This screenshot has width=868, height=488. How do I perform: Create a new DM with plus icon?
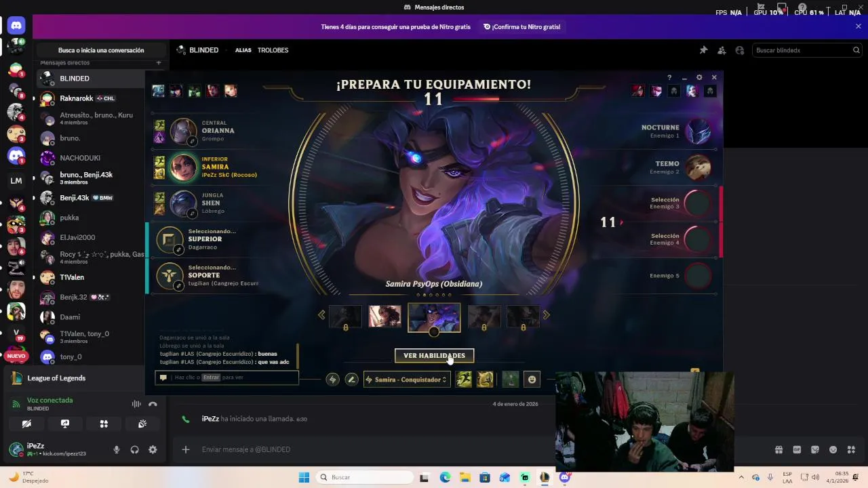[x=159, y=62]
